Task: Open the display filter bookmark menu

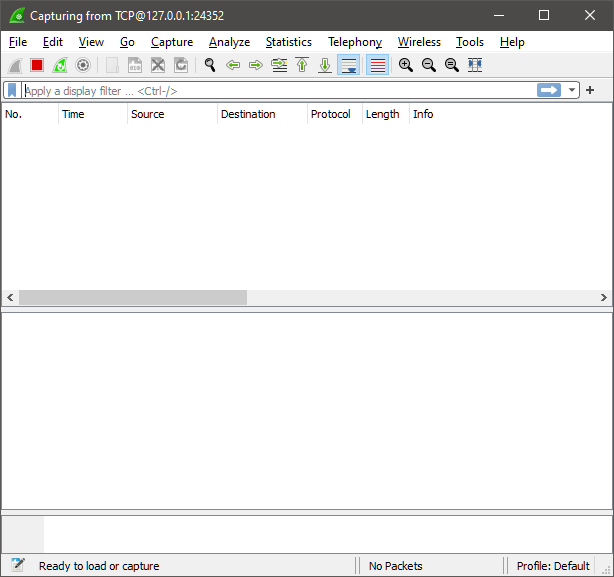Action: [12, 90]
